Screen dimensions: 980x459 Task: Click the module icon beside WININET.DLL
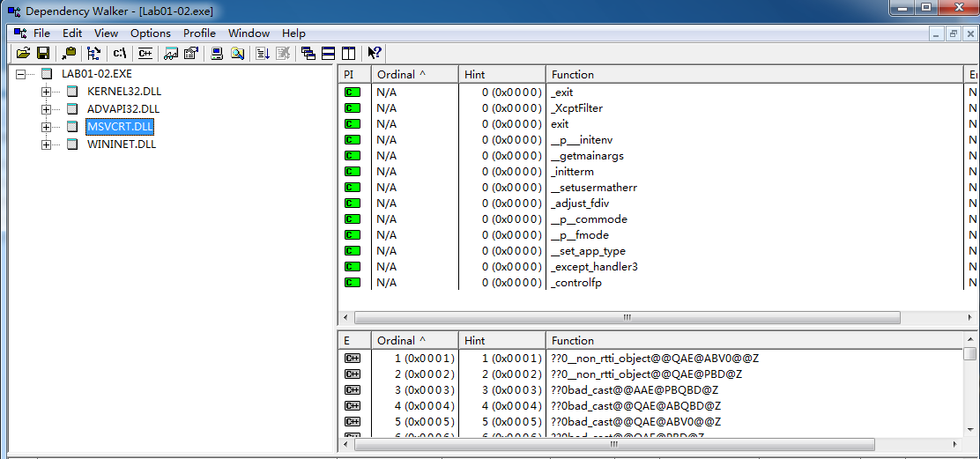72,144
